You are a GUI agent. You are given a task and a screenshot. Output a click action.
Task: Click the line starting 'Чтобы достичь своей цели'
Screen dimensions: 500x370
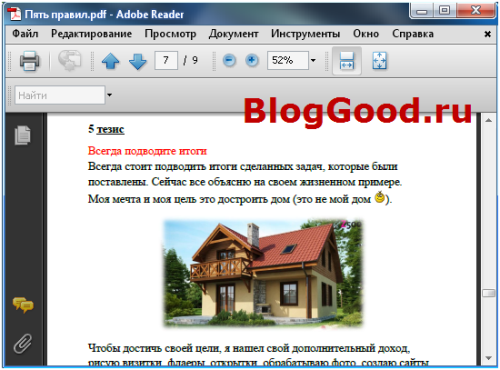tap(249, 348)
